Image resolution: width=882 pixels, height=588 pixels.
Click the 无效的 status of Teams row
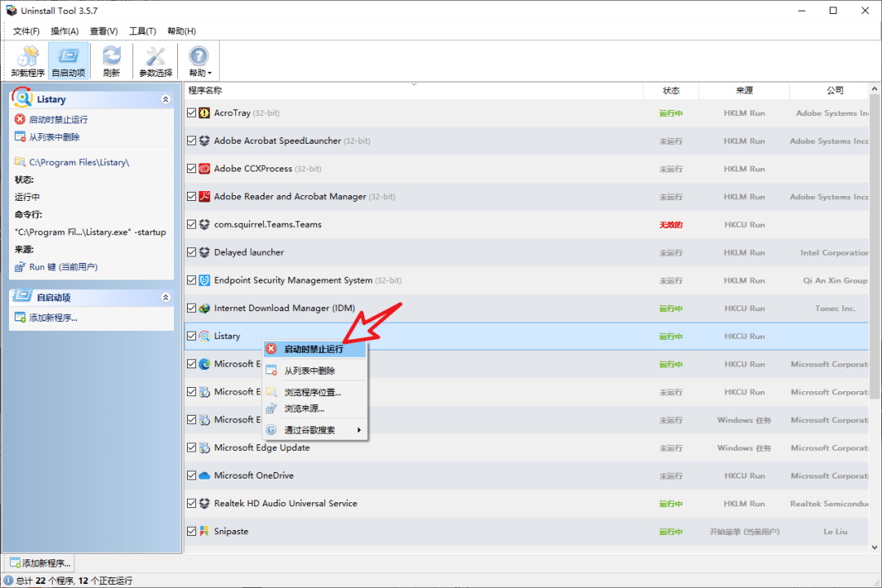coord(670,225)
